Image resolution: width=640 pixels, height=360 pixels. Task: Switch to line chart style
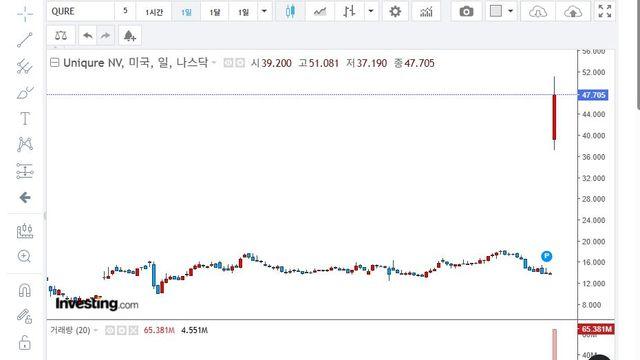coord(320,11)
